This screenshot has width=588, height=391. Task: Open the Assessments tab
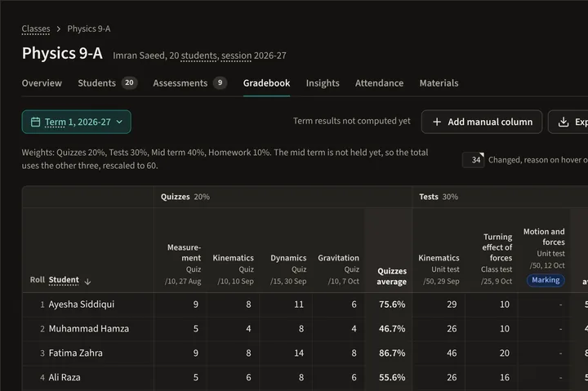tap(189, 83)
